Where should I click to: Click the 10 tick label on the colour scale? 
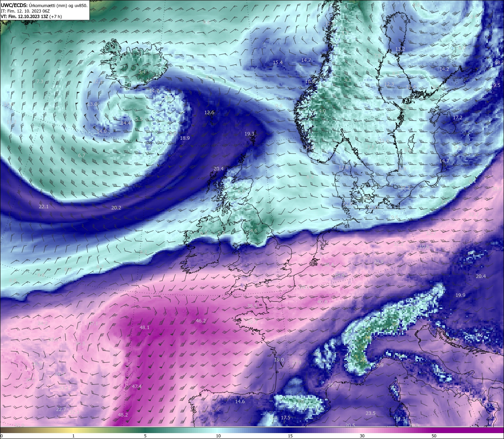[218, 436]
